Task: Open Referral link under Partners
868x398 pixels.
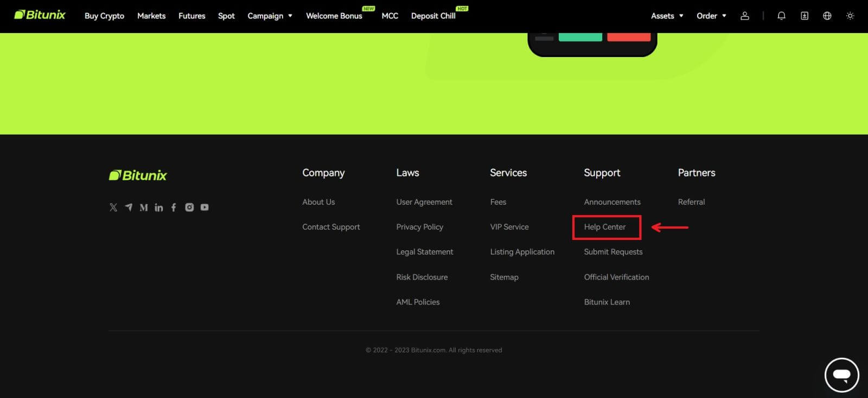Action: tap(692, 202)
